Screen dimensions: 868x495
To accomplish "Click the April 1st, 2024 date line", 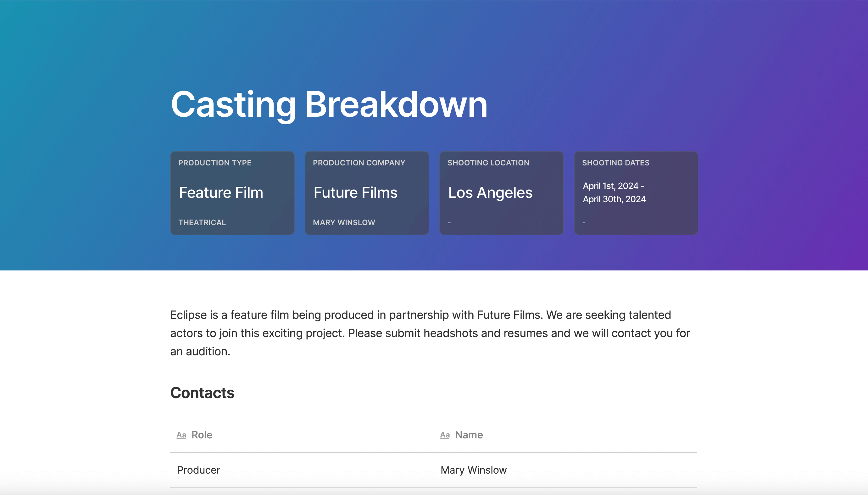I will click(613, 186).
